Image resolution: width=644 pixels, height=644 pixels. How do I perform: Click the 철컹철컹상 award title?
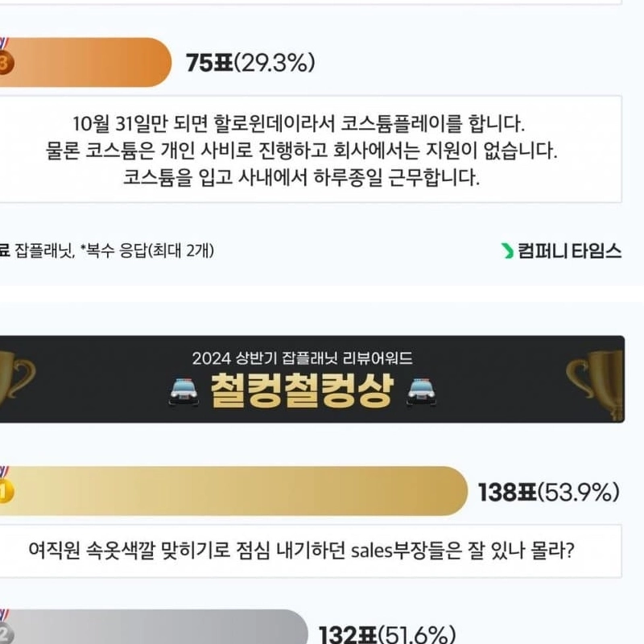tap(302, 392)
